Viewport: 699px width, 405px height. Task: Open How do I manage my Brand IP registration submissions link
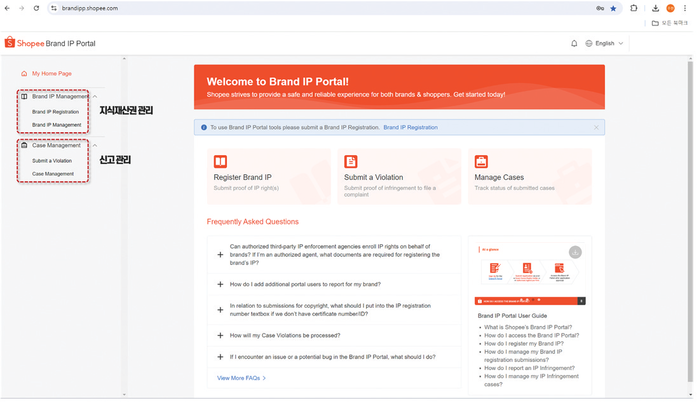(x=523, y=356)
